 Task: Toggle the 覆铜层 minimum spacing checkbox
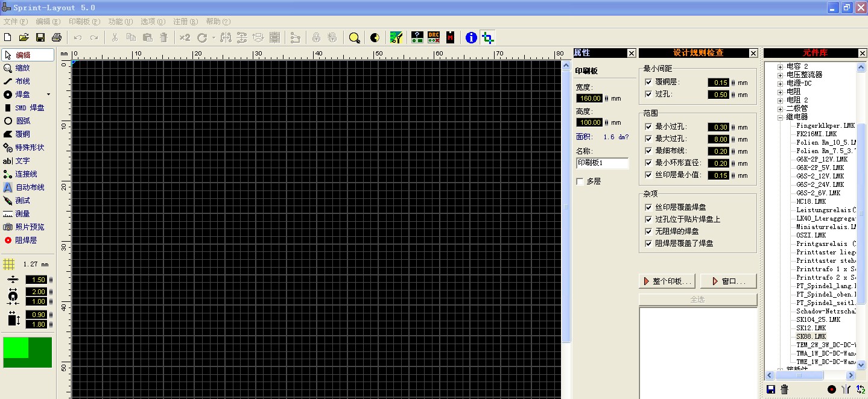(x=648, y=82)
